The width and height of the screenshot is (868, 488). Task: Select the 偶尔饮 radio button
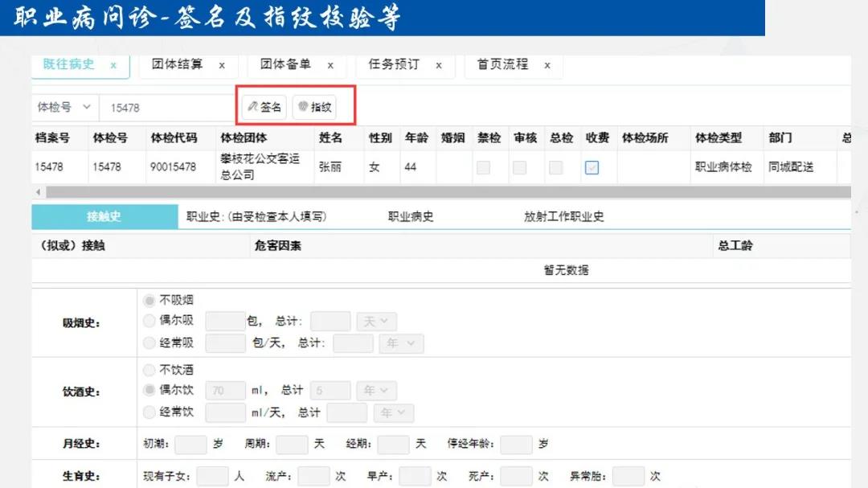(149, 390)
